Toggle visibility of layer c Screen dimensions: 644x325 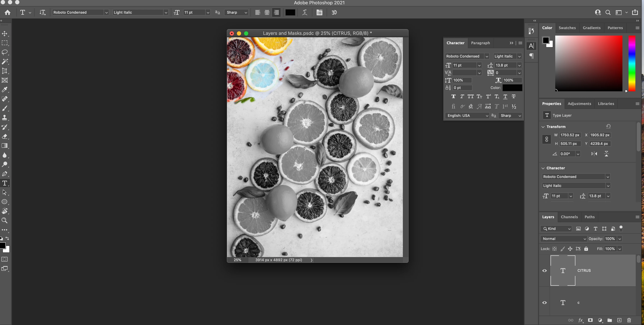(544, 303)
